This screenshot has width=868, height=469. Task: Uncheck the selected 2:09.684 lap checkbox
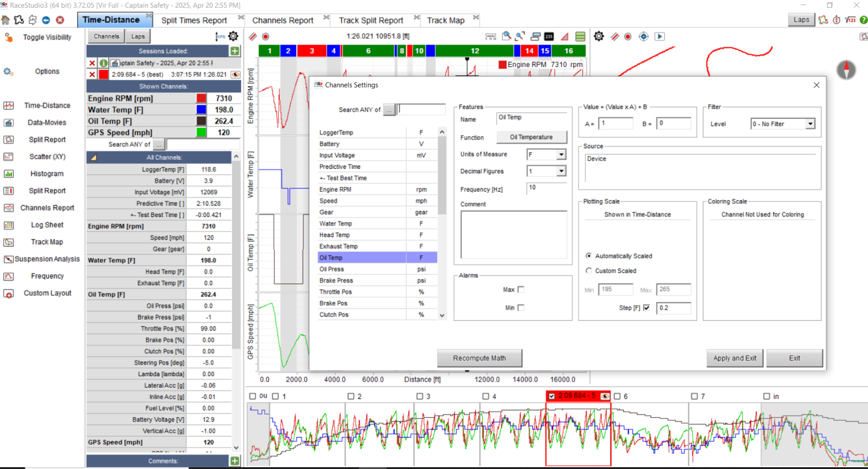coord(552,396)
